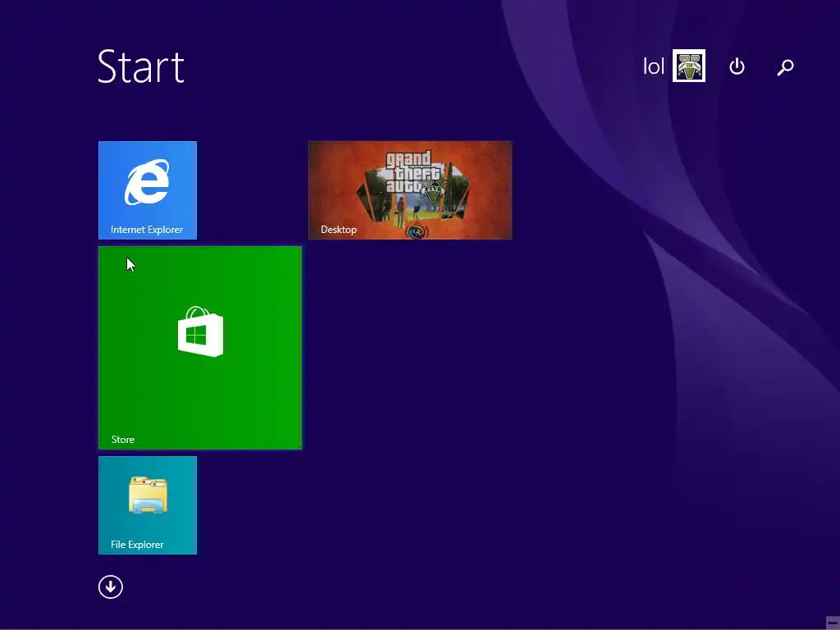Open the File Explorer tile

(148, 505)
